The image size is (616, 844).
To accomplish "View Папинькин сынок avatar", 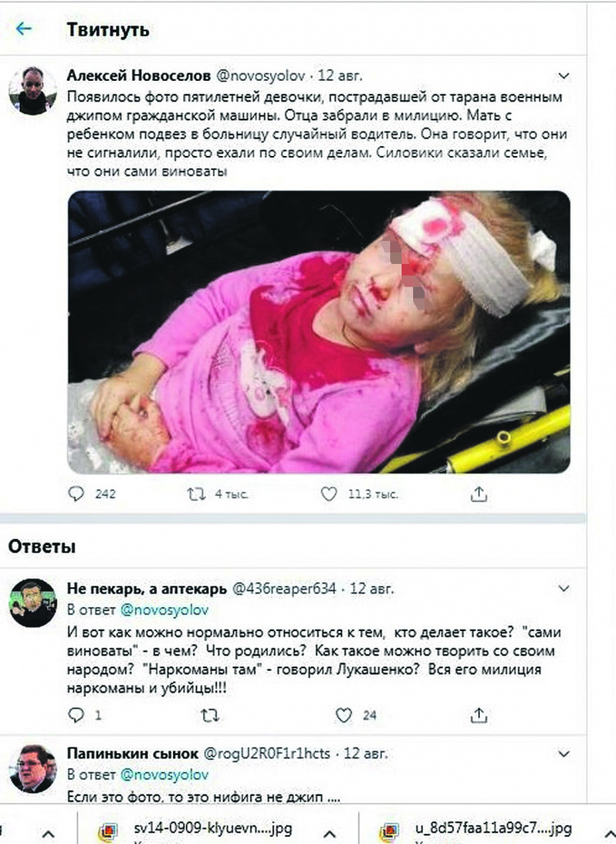I will coord(33,769).
